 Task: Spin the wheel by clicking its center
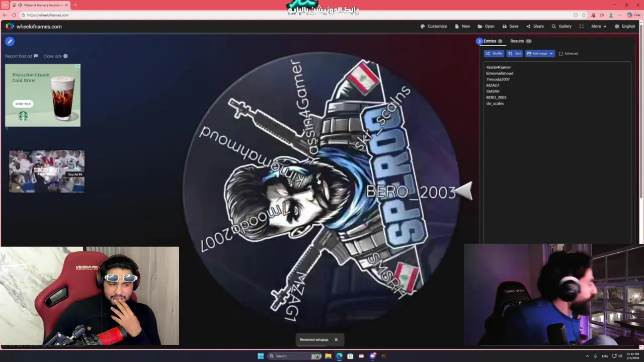[x=321, y=190]
